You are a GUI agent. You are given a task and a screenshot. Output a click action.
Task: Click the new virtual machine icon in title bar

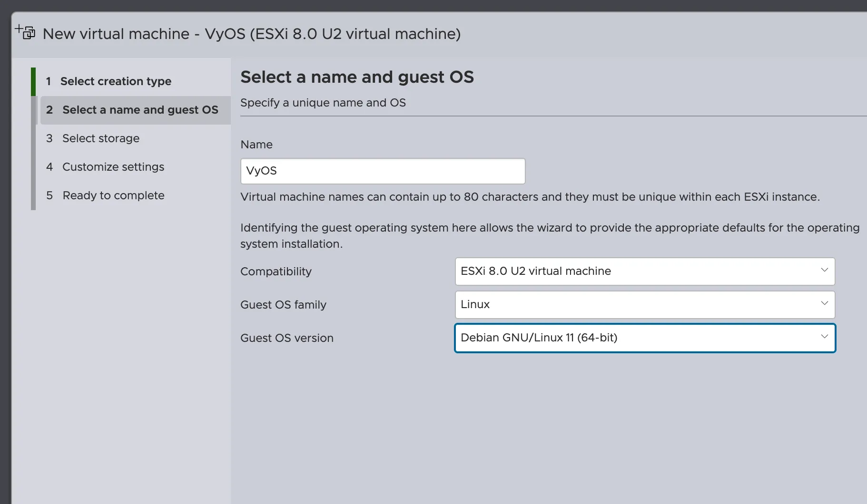tap(25, 32)
